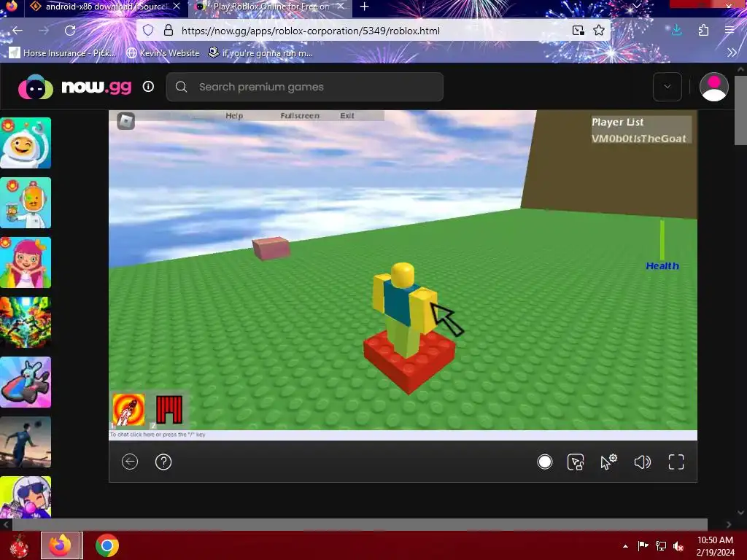The width and height of the screenshot is (747, 560).
Task: Open the touch control editor icon
Action: (576, 462)
